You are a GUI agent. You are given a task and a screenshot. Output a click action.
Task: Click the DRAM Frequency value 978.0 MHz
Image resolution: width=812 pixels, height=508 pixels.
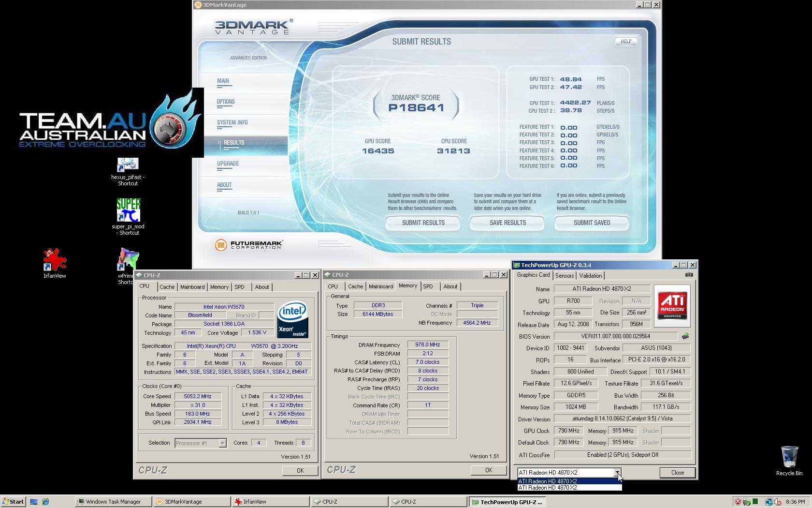[427, 345]
